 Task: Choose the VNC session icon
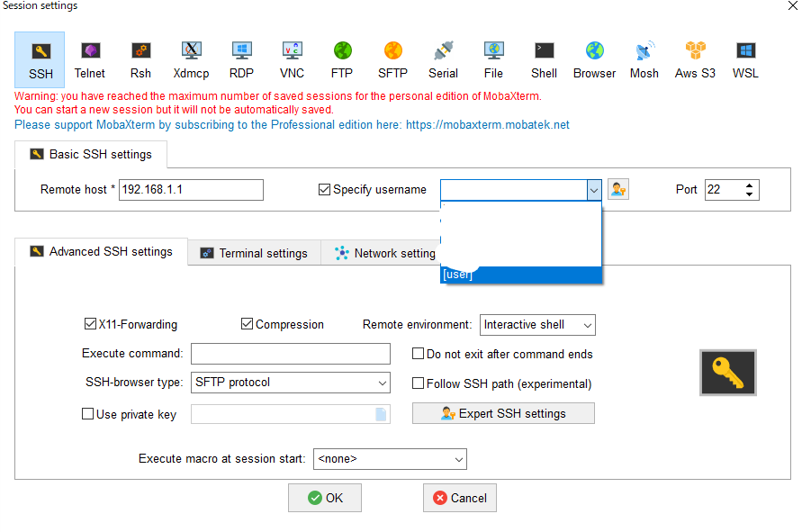(x=292, y=59)
